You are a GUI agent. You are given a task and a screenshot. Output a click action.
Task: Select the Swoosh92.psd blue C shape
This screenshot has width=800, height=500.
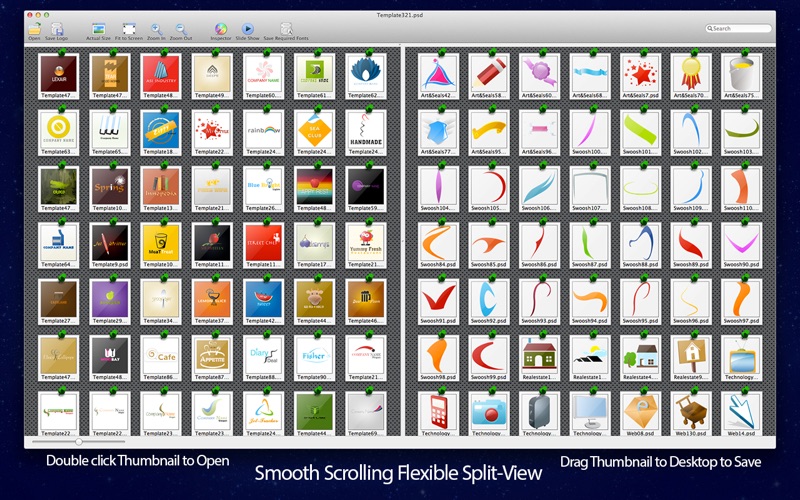tap(489, 302)
